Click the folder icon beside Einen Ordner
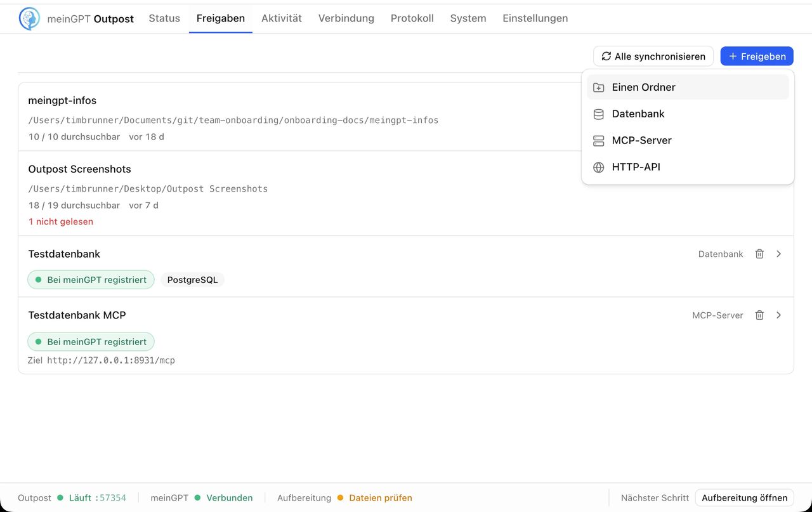812x512 pixels. click(598, 88)
